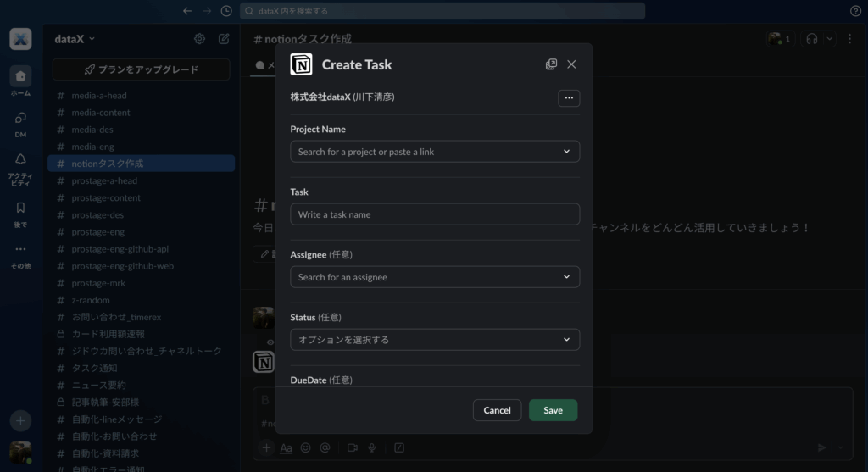The width and height of the screenshot is (868, 472).
Task: Open the help question mark icon
Action: (x=855, y=11)
